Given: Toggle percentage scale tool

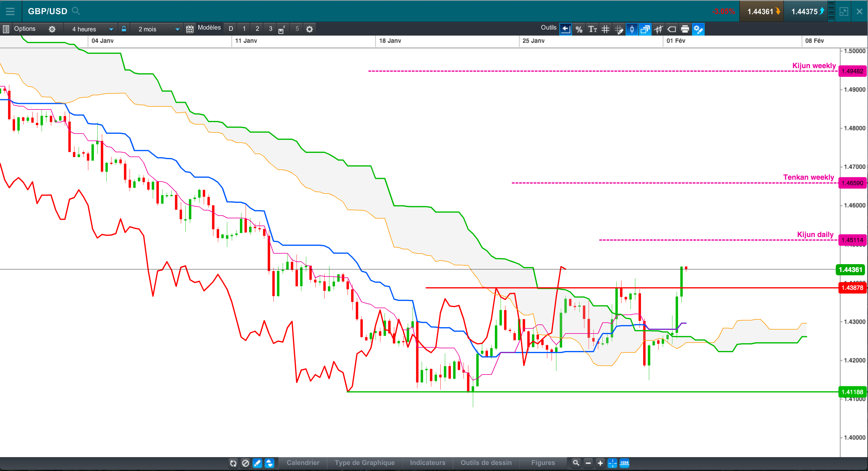Looking at the screenshot, I should coord(579,29).
